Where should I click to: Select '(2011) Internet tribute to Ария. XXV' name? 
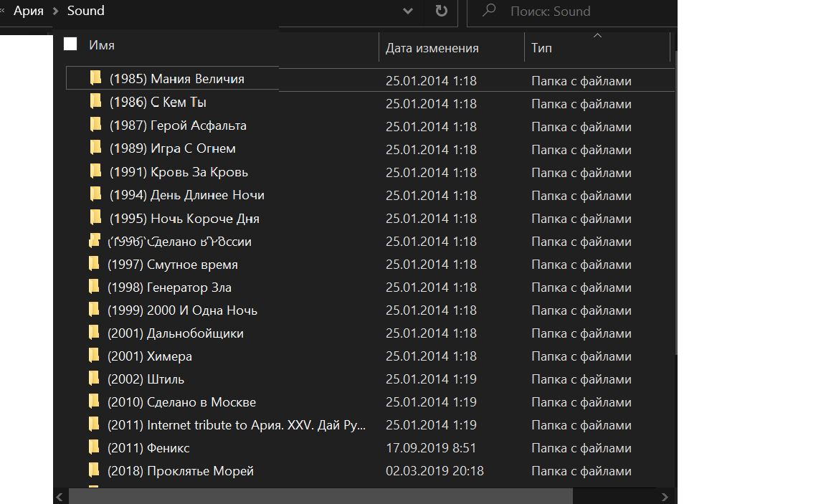[237, 425]
